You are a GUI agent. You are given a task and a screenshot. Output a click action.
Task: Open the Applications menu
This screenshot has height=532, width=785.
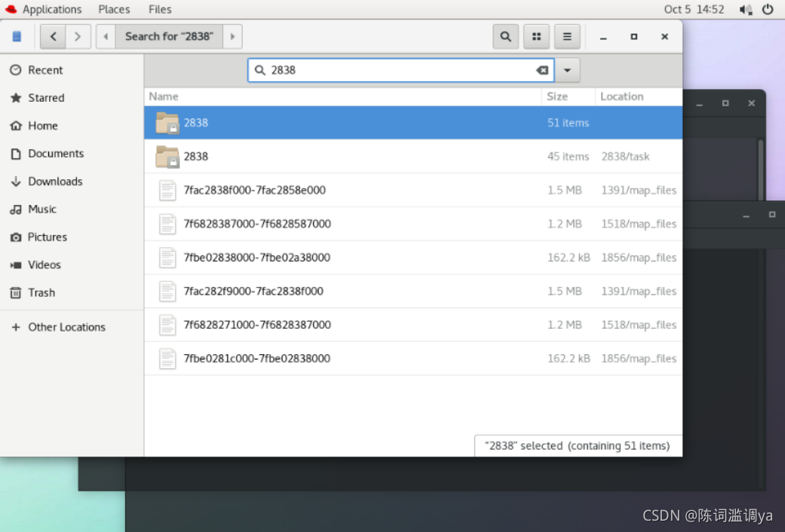51,9
